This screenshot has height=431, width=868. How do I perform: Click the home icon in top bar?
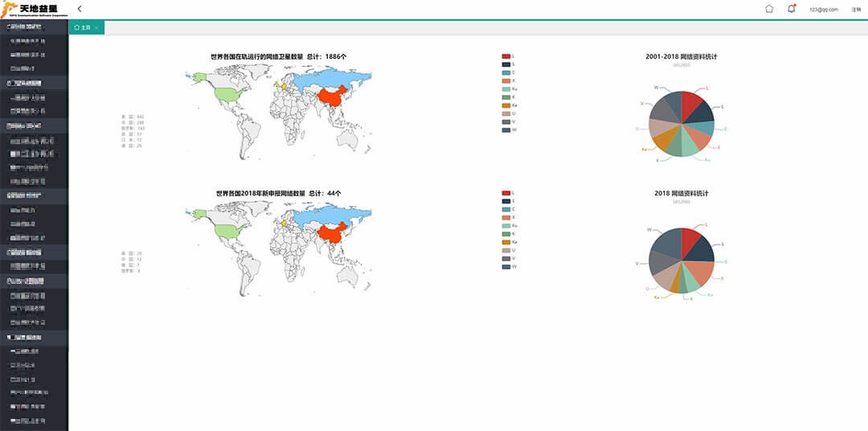(x=769, y=9)
